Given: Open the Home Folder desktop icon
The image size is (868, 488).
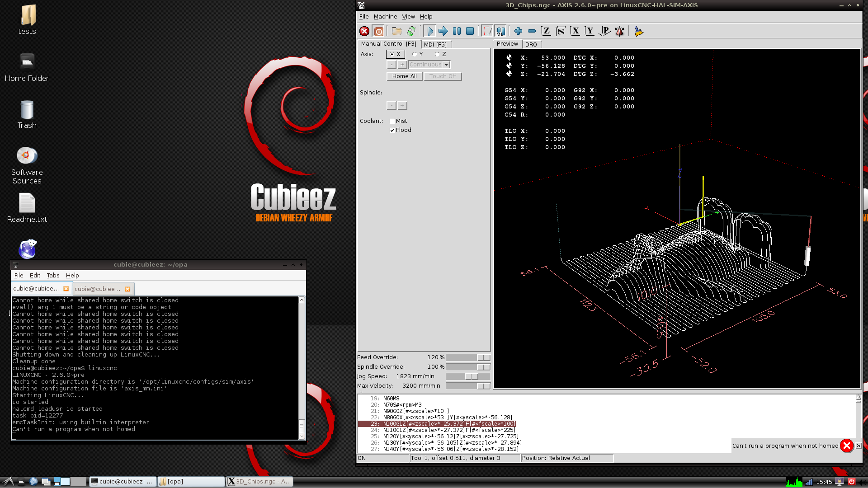Looking at the screenshot, I should coord(27,68).
